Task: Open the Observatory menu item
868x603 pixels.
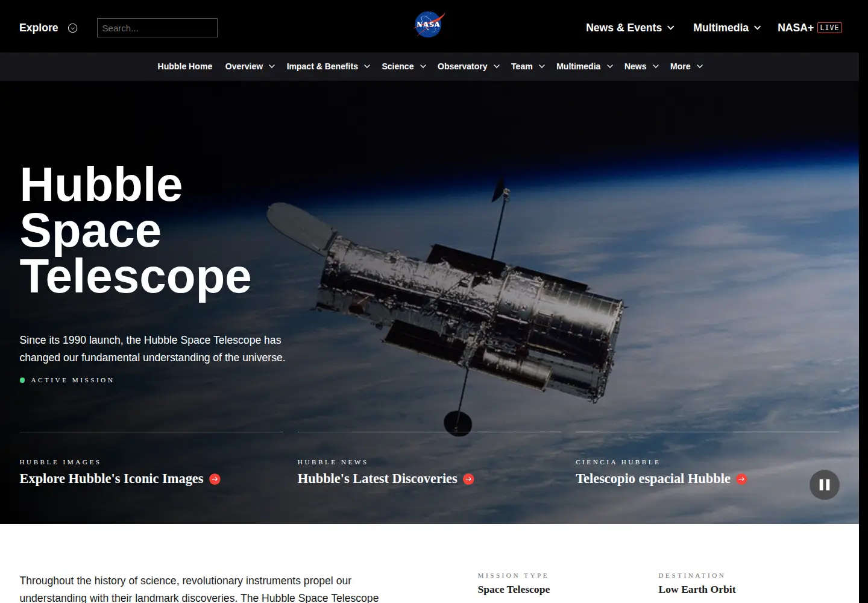Action: click(462, 66)
